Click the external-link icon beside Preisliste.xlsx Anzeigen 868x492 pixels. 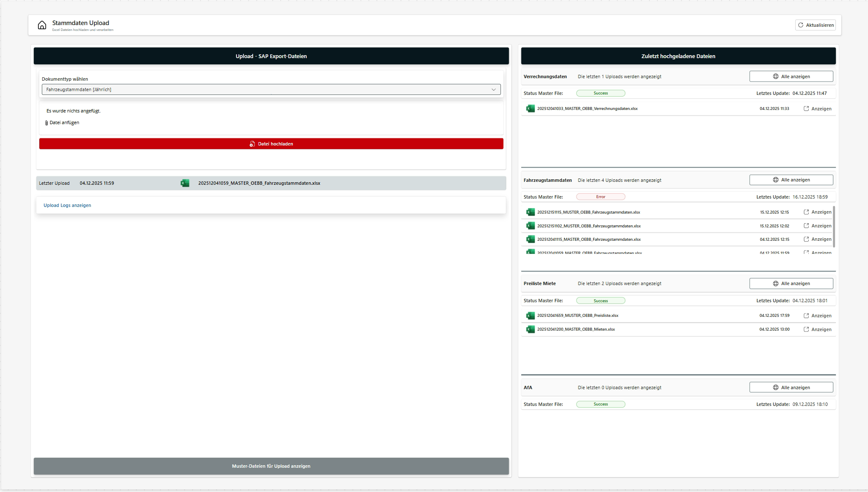click(806, 315)
